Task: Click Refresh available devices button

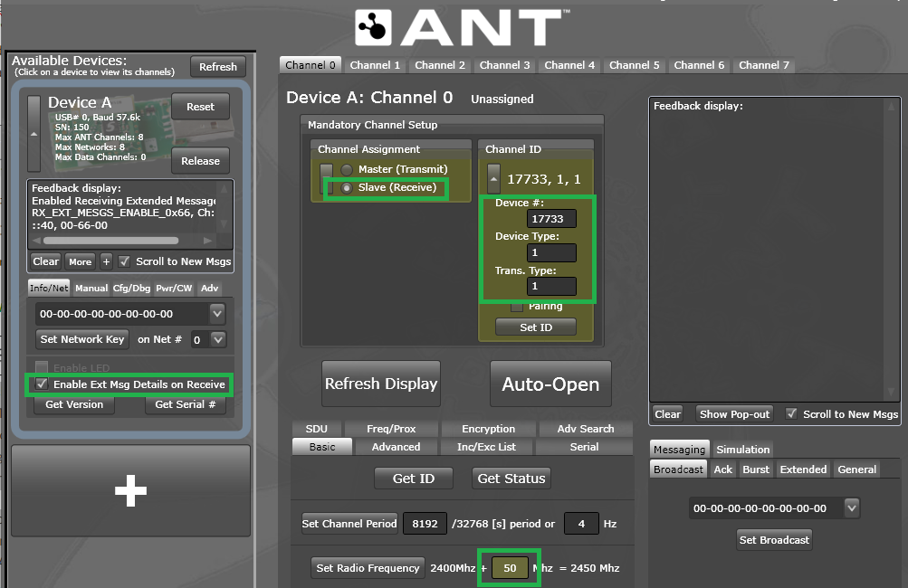Action: click(x=218, y=67)
